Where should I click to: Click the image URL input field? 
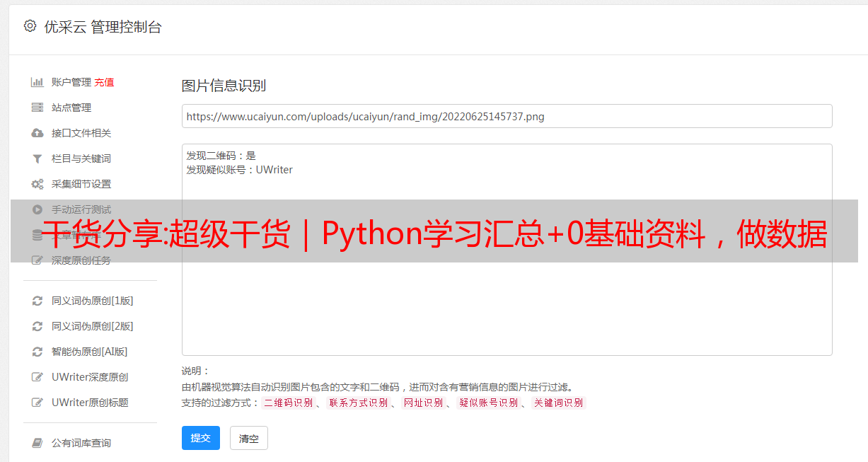click(507, 116)
